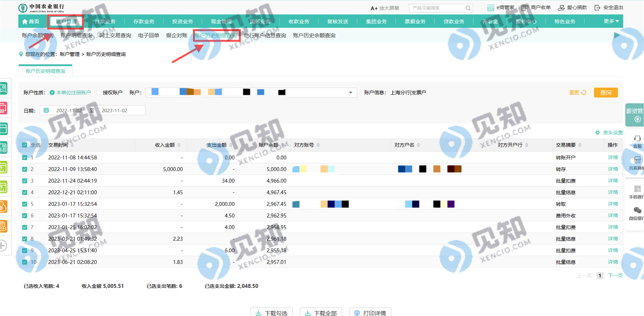Expand the 账户 account dropdown
644x316 pixels.
pos(351,93)
